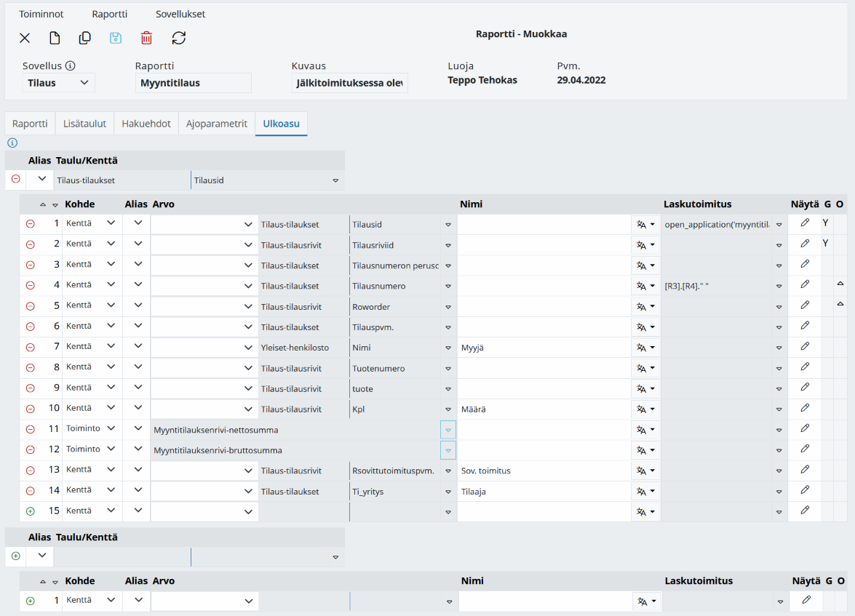Viewport: 855px width, 616px height.
Task: Switch to the Hakuehdot tab
Action: (x=146, y=124)
